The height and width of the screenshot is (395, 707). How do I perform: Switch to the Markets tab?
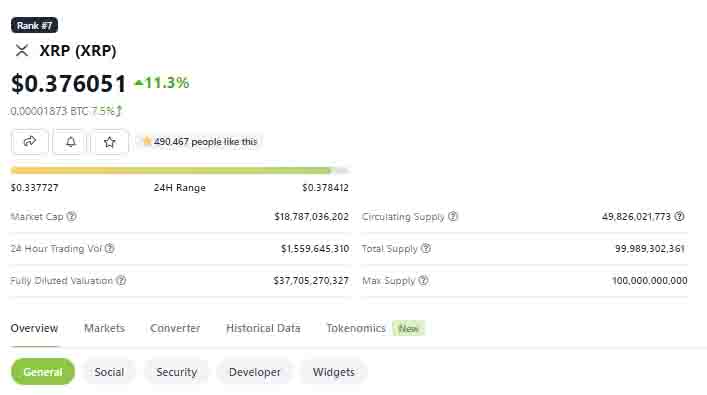[104, 328]
